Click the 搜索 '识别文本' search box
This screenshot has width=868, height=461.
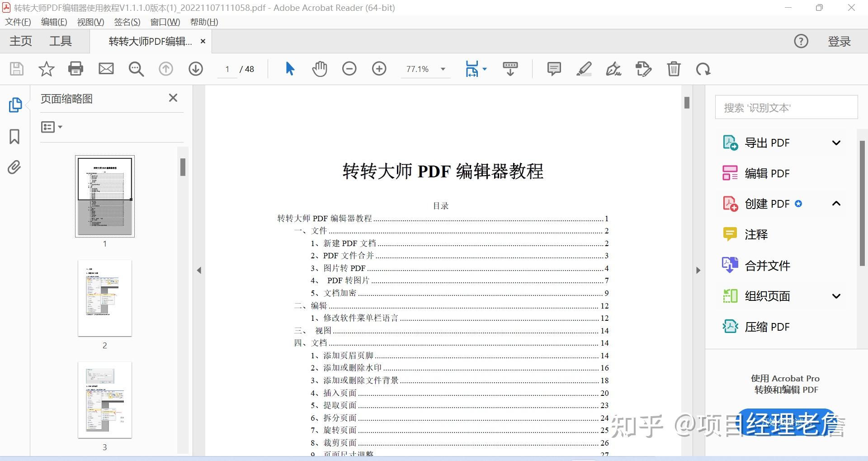786,108
